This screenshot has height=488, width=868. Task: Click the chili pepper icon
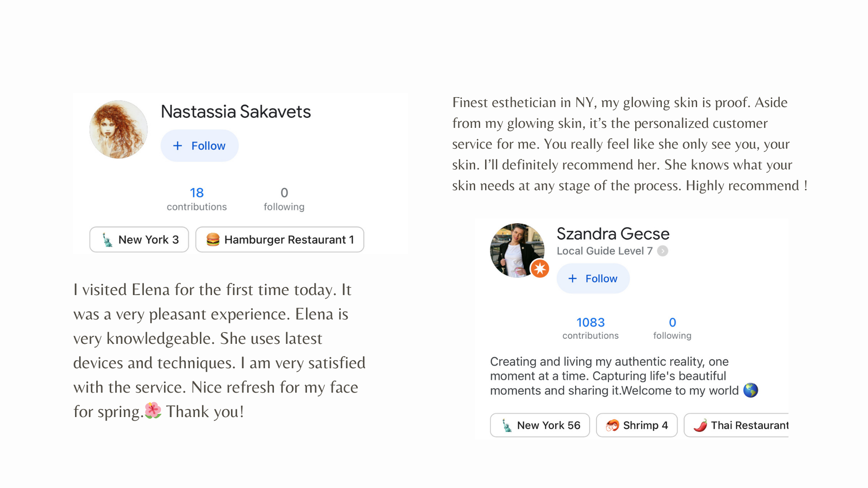click(x=700, y=425)
